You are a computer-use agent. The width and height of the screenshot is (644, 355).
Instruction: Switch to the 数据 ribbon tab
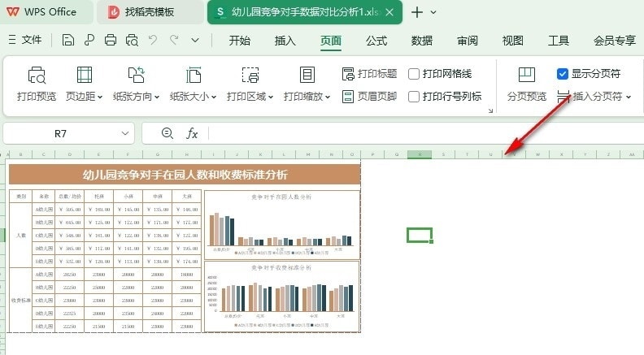coord(422,41)
